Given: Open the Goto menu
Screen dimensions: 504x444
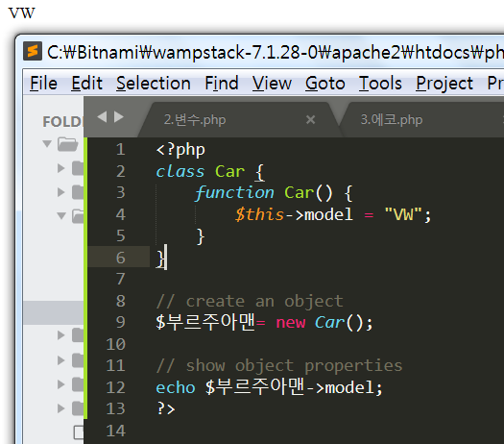Looking at the screenshot, I should click(x=325, y=84).
